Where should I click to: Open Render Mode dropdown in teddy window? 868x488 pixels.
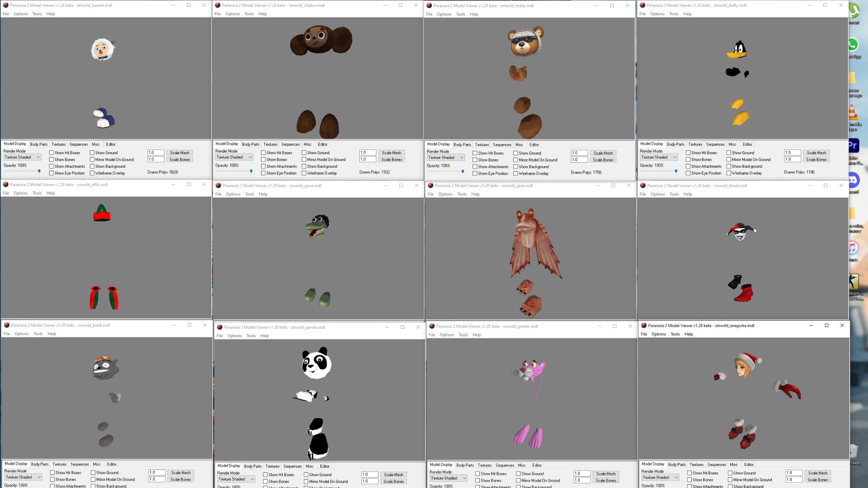445,158
